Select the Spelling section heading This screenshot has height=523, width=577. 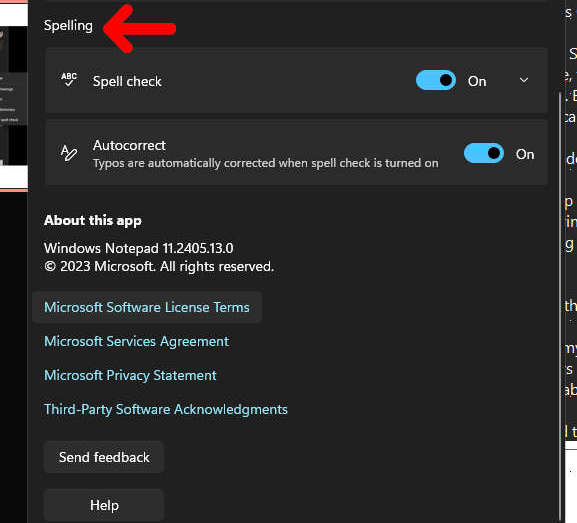click(x=68, y=26)
